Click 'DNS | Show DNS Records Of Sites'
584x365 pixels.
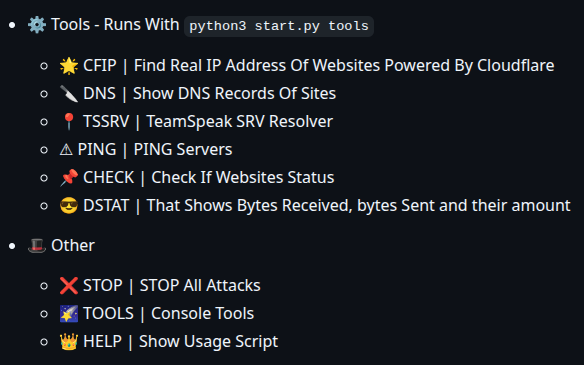point(209,93)
